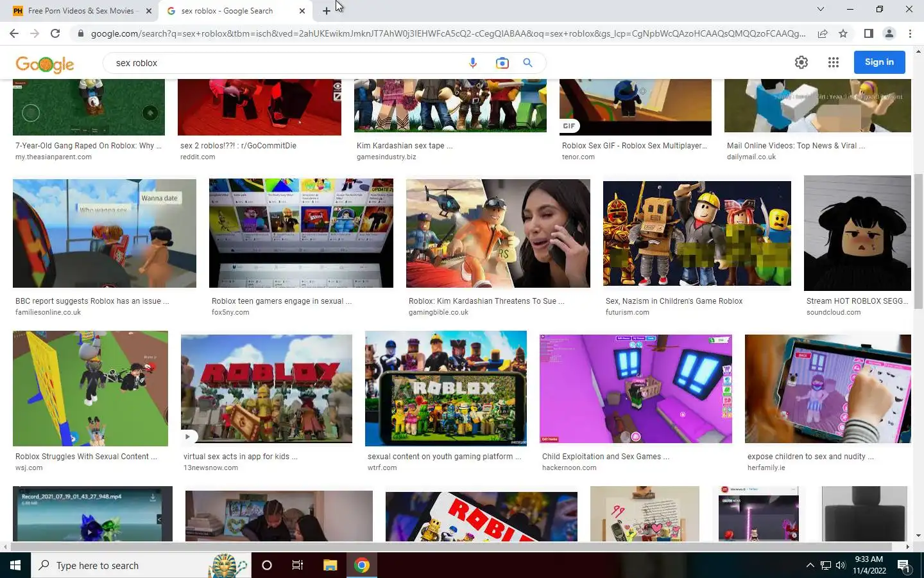This screenshot has width=924, height=578.
Task: Click the scroll down arrow of vertical scrollbar
Action: [919, 536]
